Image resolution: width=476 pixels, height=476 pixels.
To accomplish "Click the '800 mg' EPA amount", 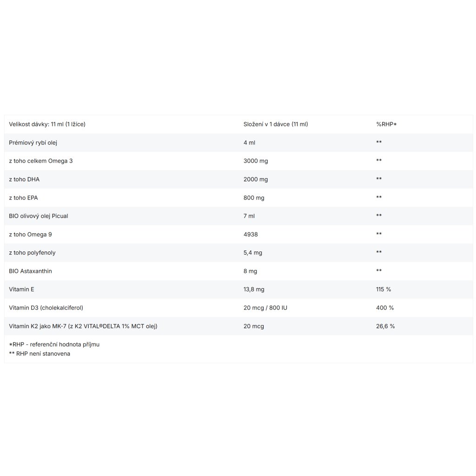I will [x=254, y=198].
